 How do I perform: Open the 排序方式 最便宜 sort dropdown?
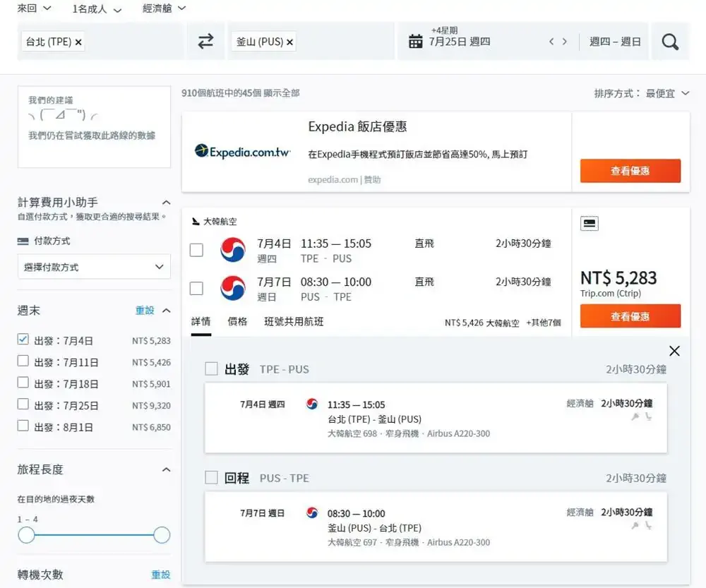point(642,93)
